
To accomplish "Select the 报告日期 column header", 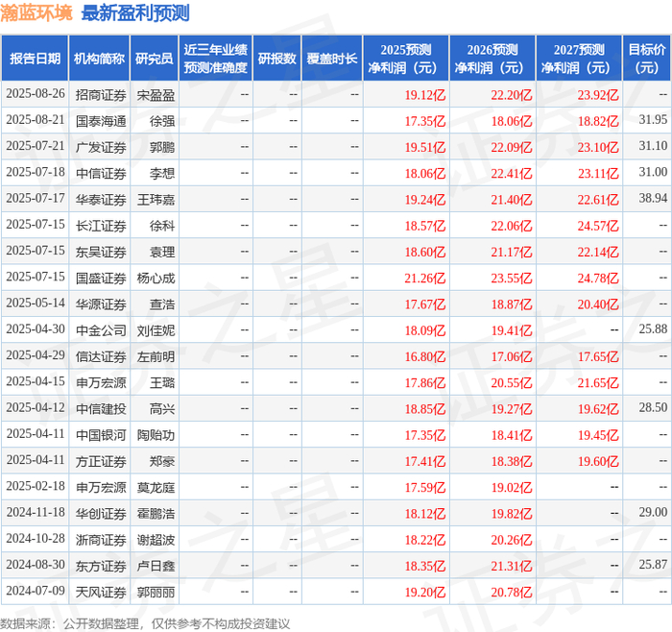I will click(35, 59).
